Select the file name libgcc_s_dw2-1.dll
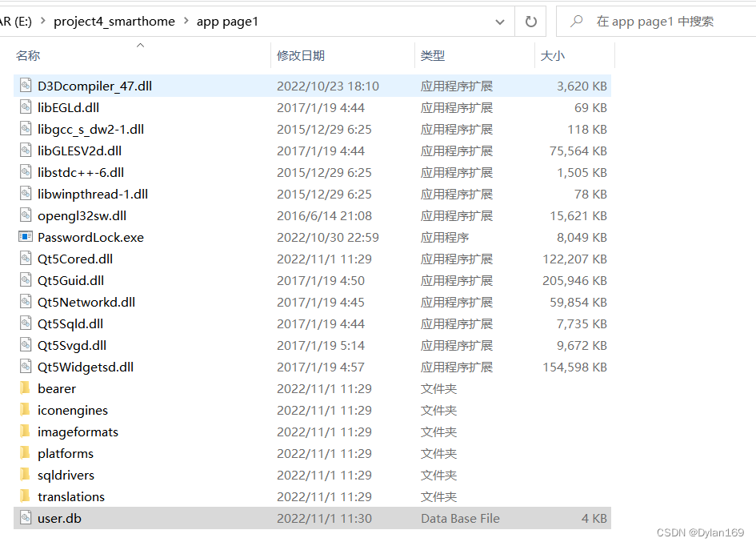This screenshot has height=546, width=756. (90, 129)
